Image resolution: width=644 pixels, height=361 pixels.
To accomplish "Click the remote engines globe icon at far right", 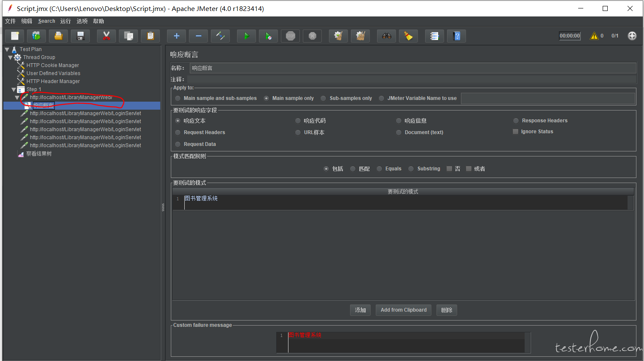I will (632, 36).
